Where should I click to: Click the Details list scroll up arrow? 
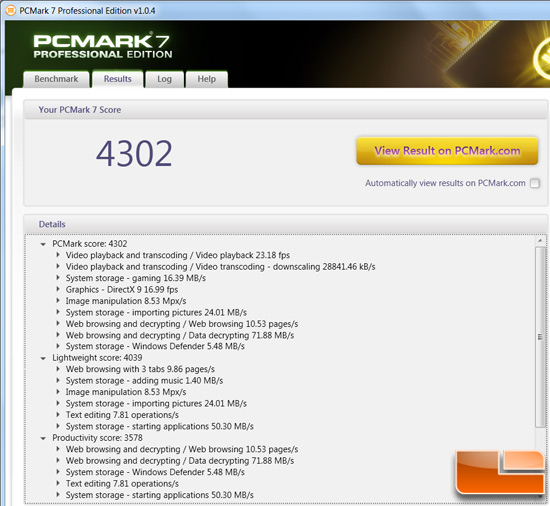540,241
